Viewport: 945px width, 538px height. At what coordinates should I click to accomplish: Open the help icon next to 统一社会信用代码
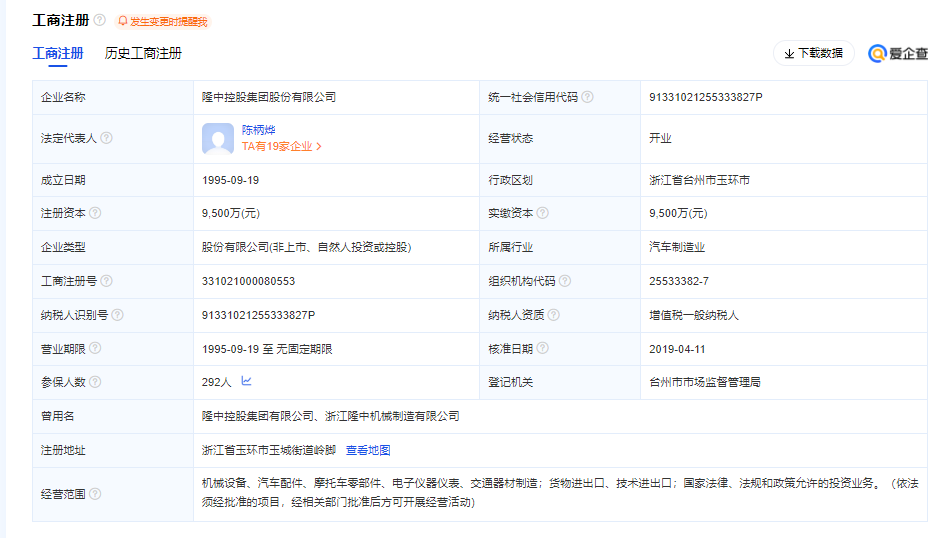click(x=588, y=97)
